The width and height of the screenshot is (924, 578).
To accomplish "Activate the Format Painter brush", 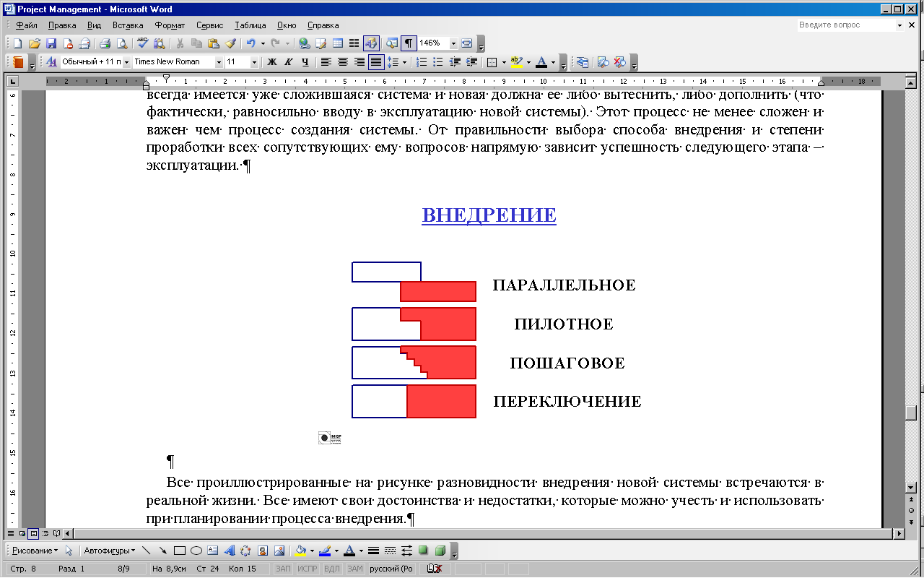I will [230, 43].
